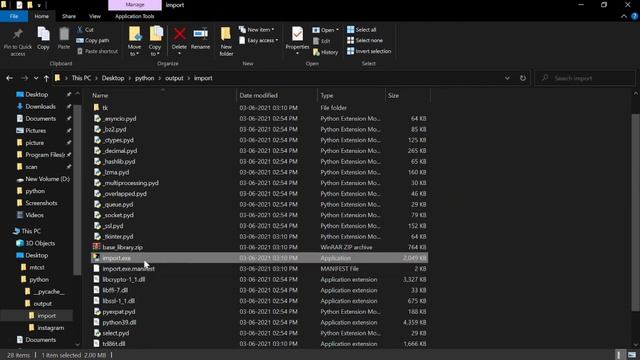
Task: Go back with the Back arrow
Action: point(9,78)
